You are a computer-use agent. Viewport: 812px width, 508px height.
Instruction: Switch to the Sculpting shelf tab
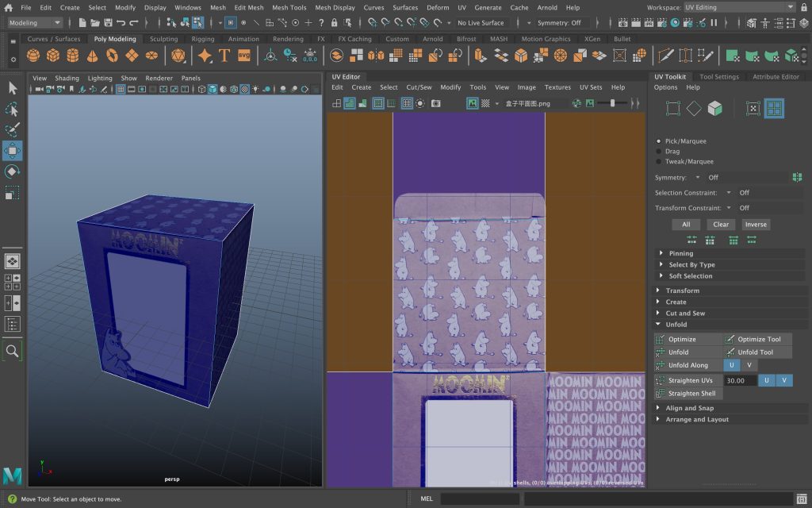pos(163,39)
